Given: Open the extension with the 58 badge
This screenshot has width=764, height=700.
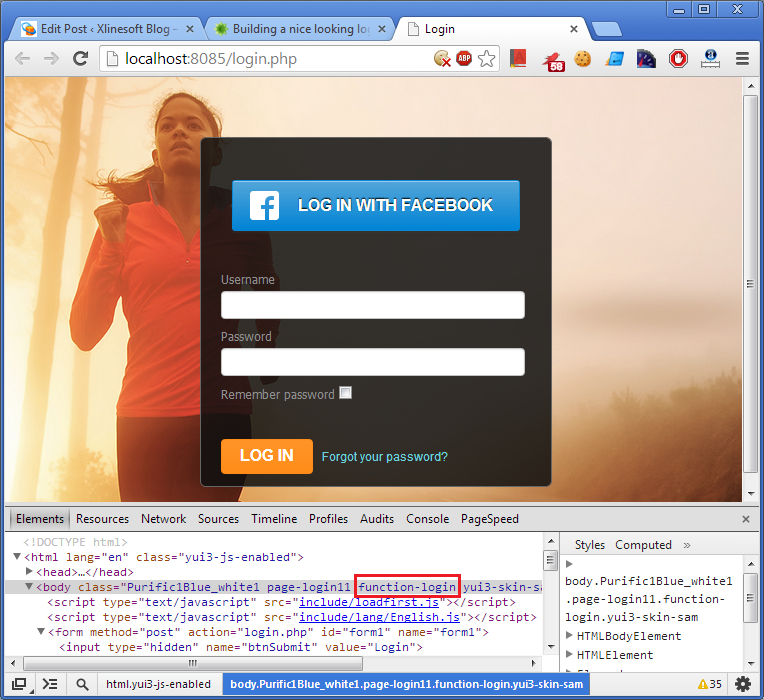Looking at the screenshot, I should [554, 61].
